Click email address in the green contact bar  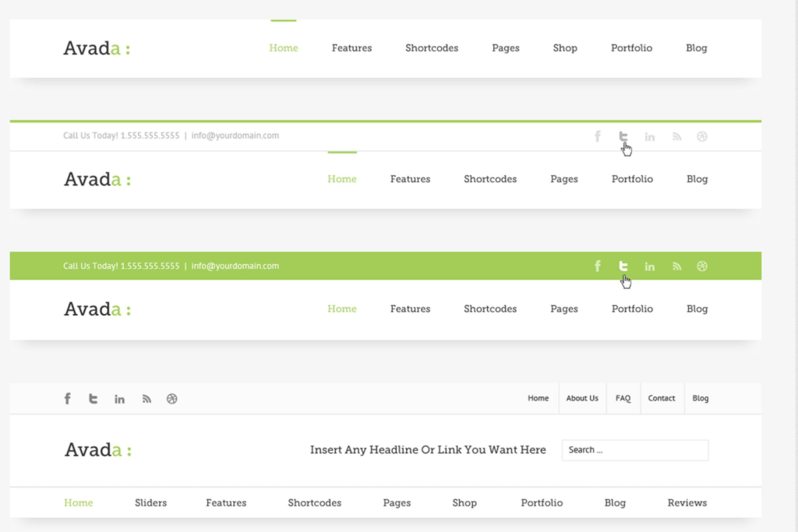click(235, 266)
